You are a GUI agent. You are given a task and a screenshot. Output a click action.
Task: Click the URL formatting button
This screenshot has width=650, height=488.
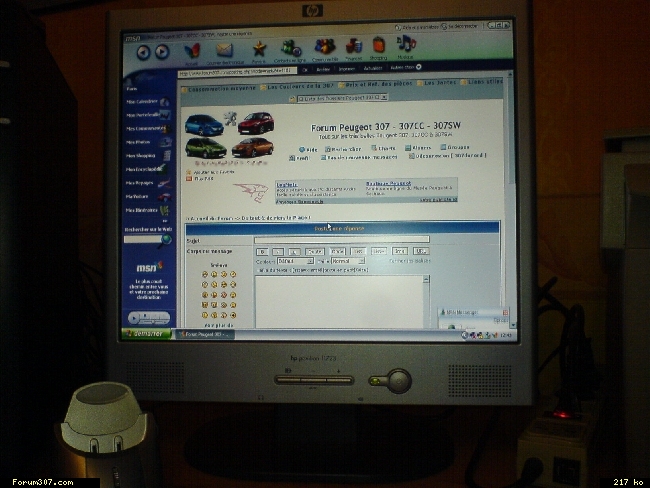click(x=421, y=251)
